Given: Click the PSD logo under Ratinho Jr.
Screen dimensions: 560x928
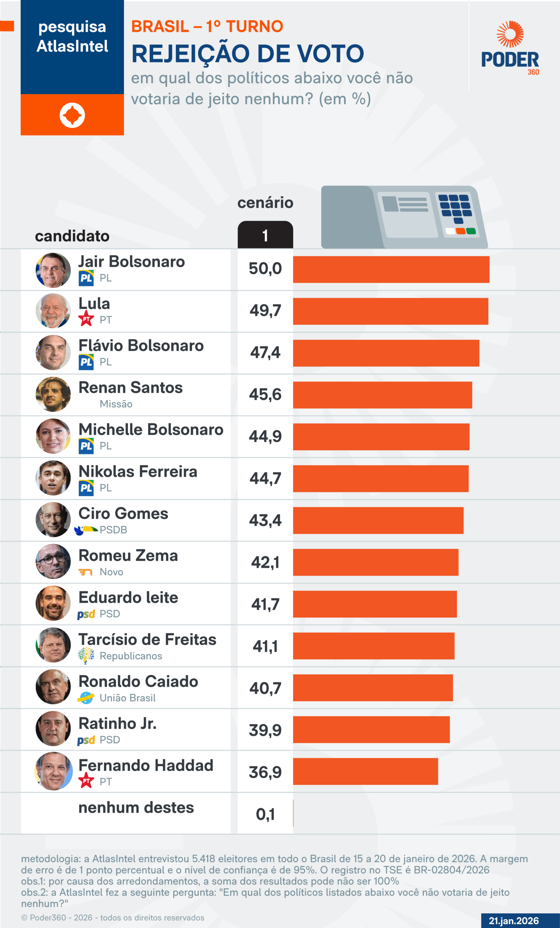Looking at the screenshot, I should click(x=86, y=740).
